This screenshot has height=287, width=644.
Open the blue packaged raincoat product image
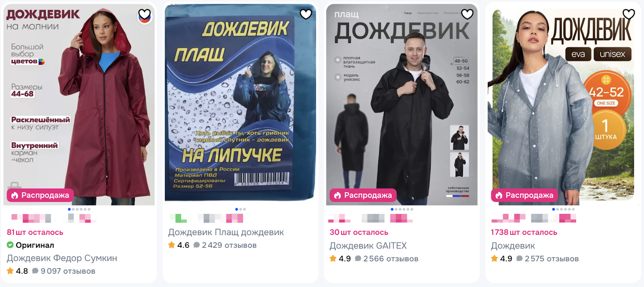coord(241,103)
